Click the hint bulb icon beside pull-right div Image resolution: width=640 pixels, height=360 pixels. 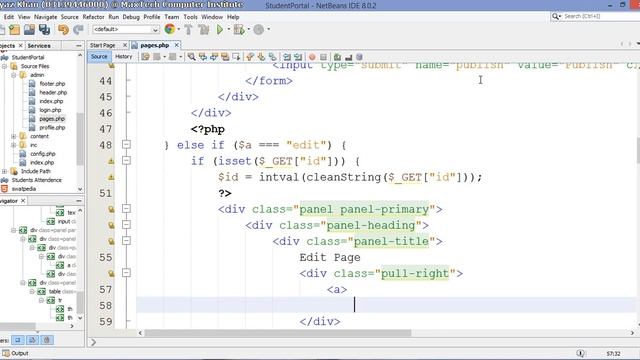tap(111, 273)
